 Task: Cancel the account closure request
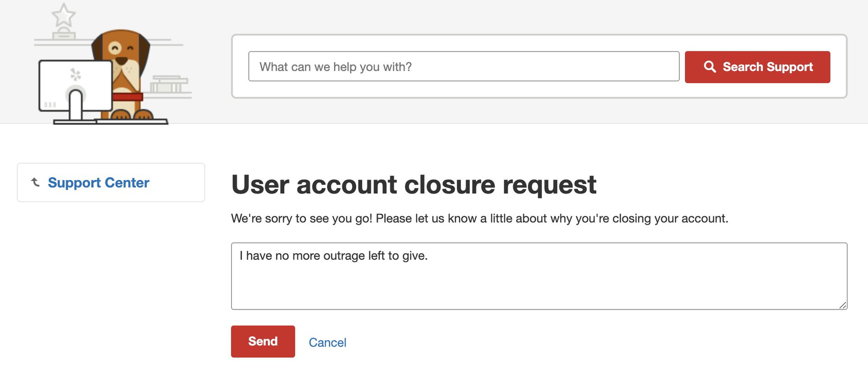click(327, 342)
